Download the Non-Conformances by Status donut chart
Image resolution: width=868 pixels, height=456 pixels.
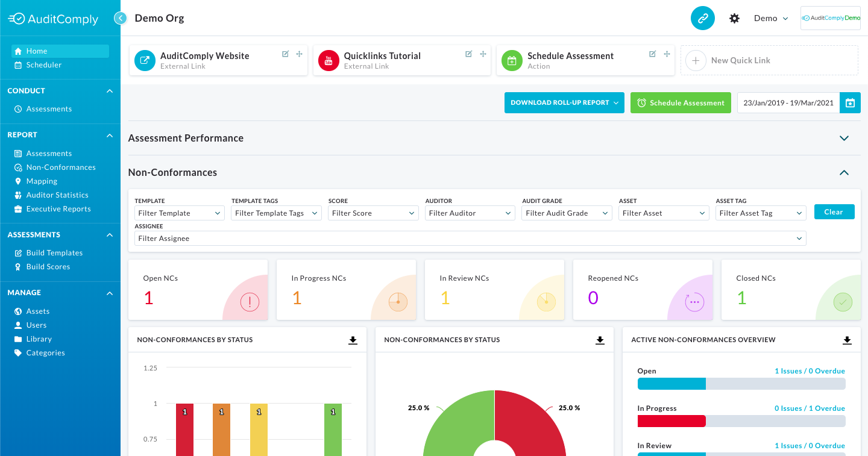(x=600, y=340)
